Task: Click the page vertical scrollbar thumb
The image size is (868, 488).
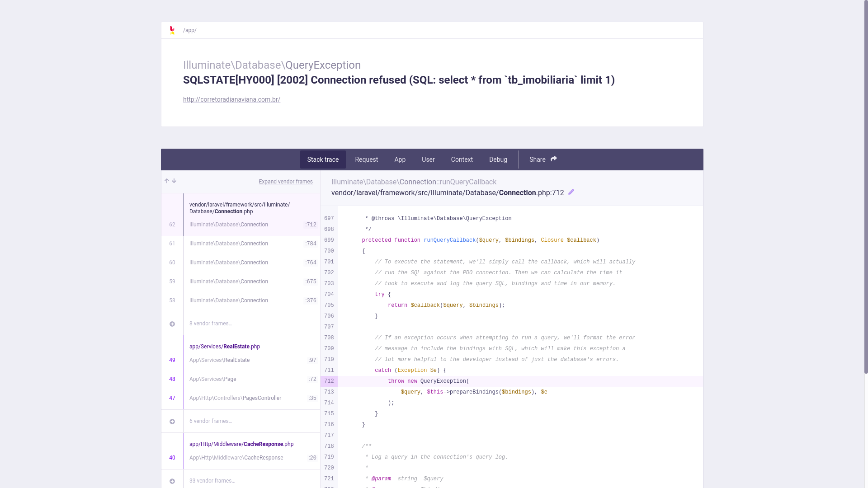Action: pos(866,187)
